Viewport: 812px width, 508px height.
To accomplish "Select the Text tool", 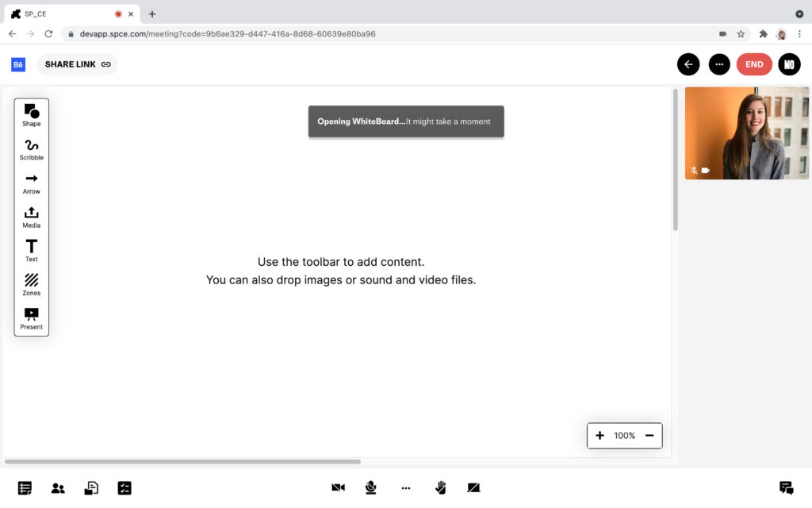I will tap(32, 250).
